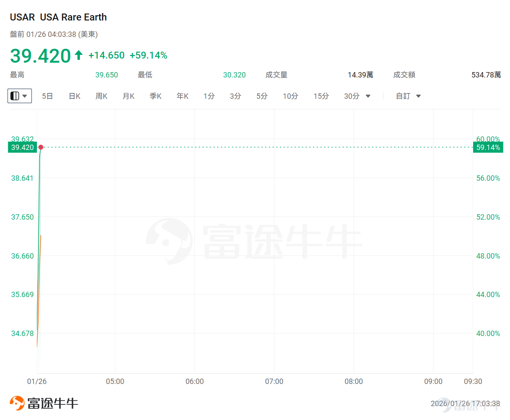Switch to the 月K chart tab
This screenshot has height=420, width=510.
pos(129,96)
